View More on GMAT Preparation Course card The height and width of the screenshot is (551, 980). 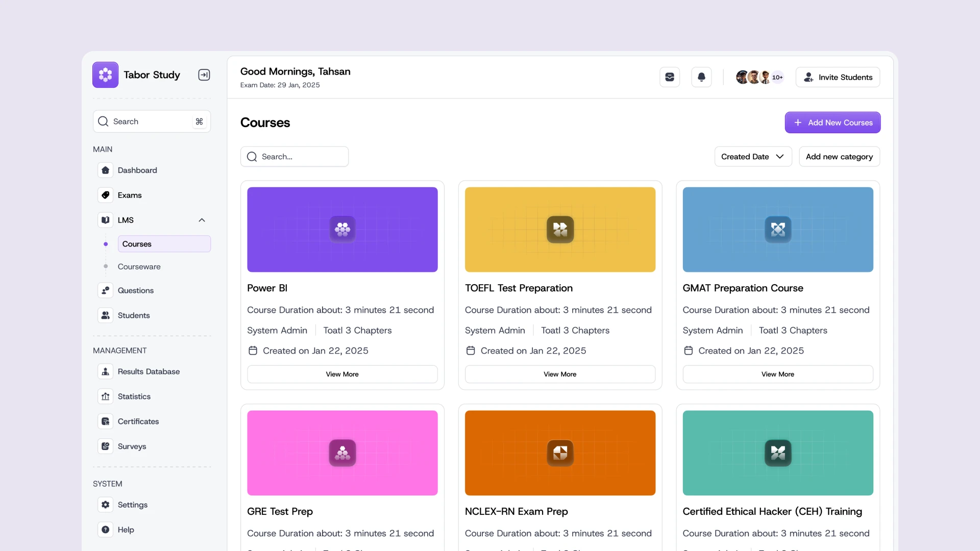click(x=778, y=374)
